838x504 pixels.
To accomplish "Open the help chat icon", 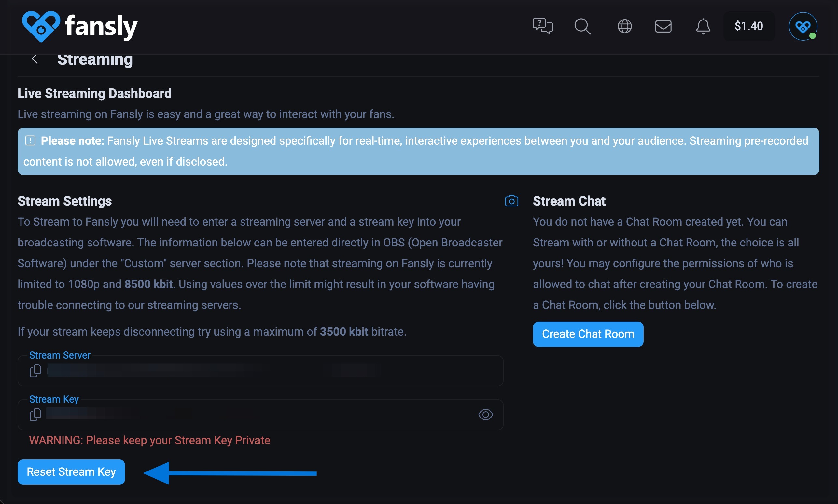I will tap(542, 26).
